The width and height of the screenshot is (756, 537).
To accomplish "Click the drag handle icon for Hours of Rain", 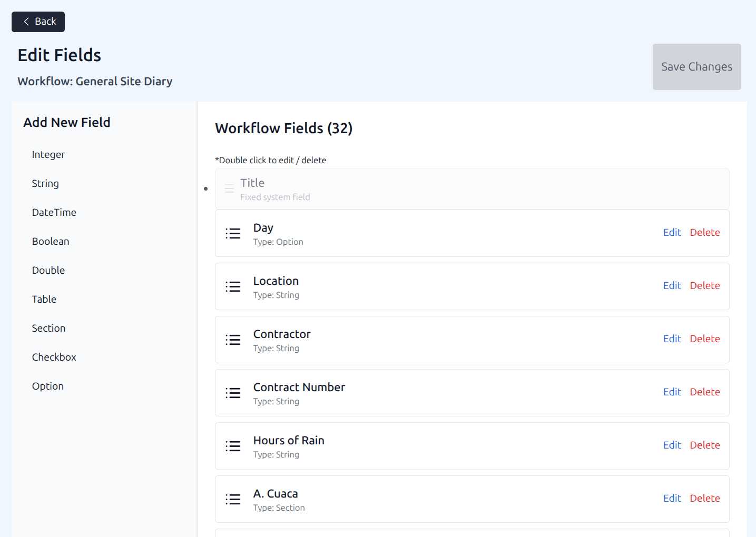I will pyautogui.click(x=233, y=446).
